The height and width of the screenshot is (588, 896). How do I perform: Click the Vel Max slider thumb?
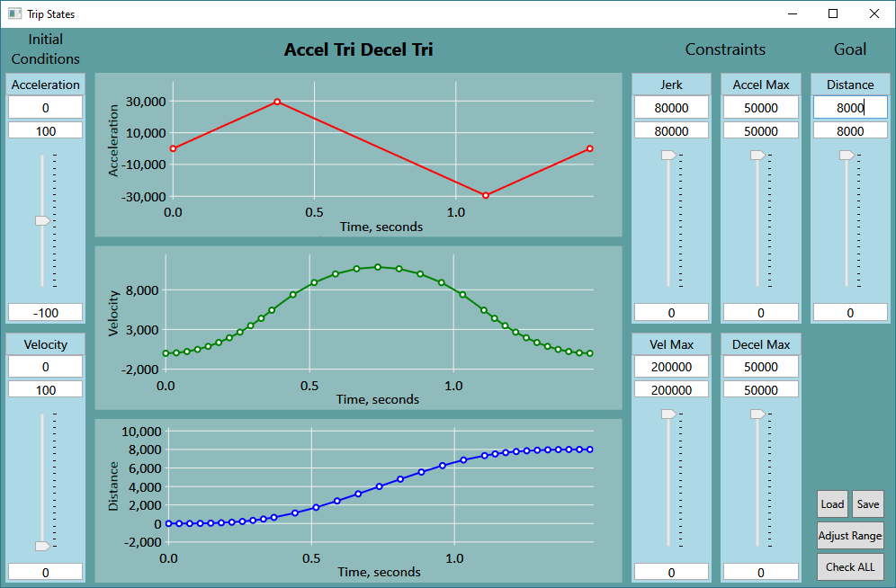tap(668, 414)
